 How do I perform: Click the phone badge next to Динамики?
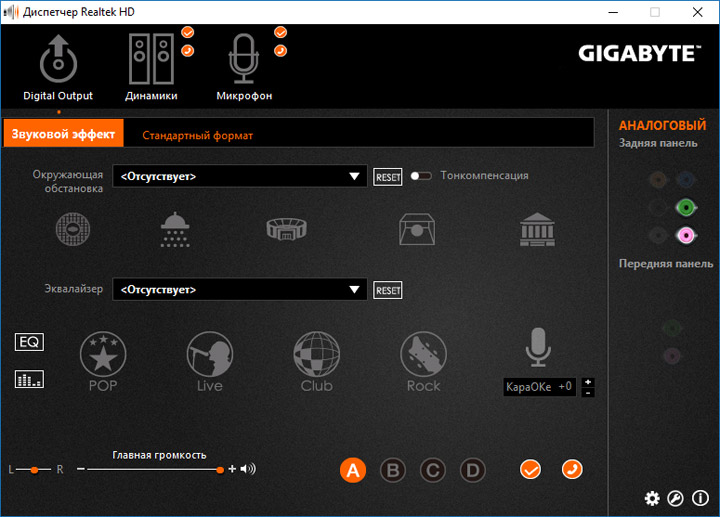(187, 51)
